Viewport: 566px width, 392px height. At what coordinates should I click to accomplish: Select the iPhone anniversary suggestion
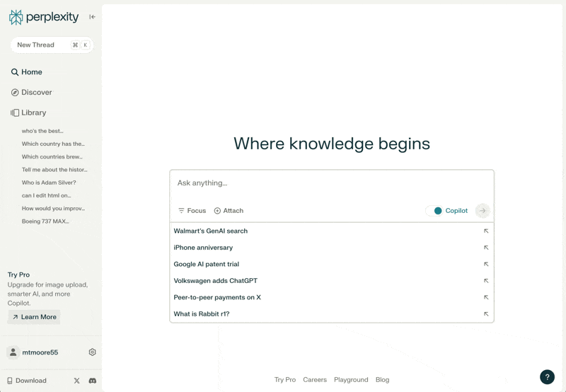tap(331, 248)
